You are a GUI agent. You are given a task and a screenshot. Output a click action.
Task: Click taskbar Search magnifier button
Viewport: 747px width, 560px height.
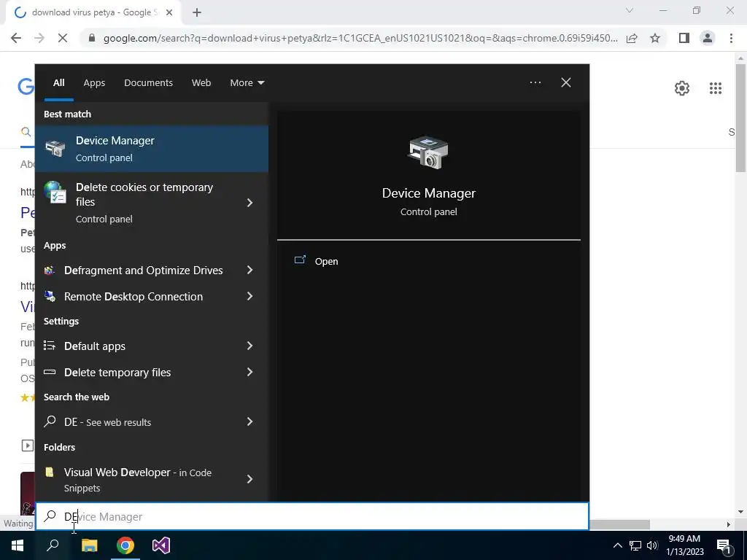point(53,545)
